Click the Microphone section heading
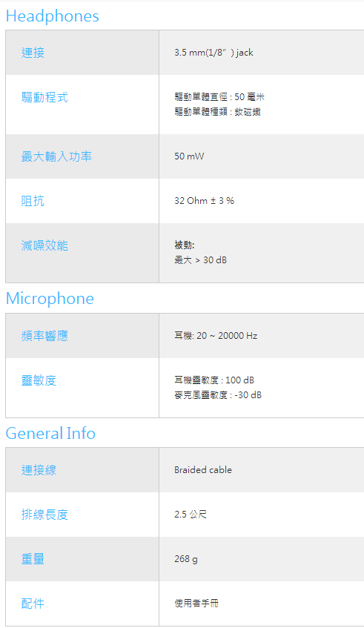The height and width of the screenshot is (628, 364). pos(50,299)
